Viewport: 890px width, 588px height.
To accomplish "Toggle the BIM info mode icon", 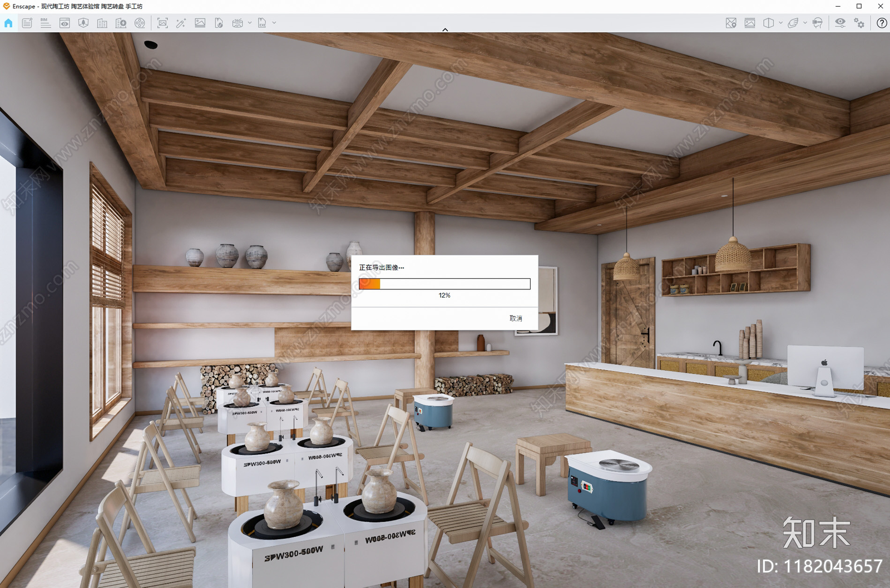I will (46, 23).
